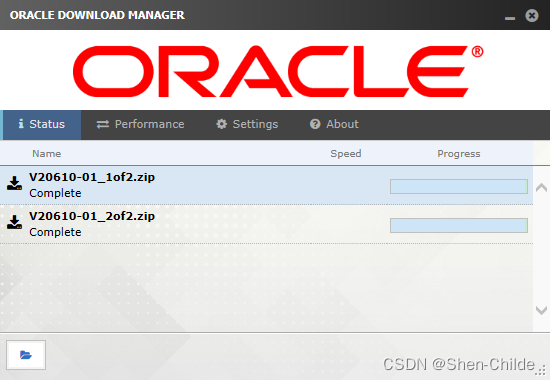Image resolution: width=550 pixels, height=380 pixels.
Task: Click the ORACLE logo banner
Action: point(278,71)
